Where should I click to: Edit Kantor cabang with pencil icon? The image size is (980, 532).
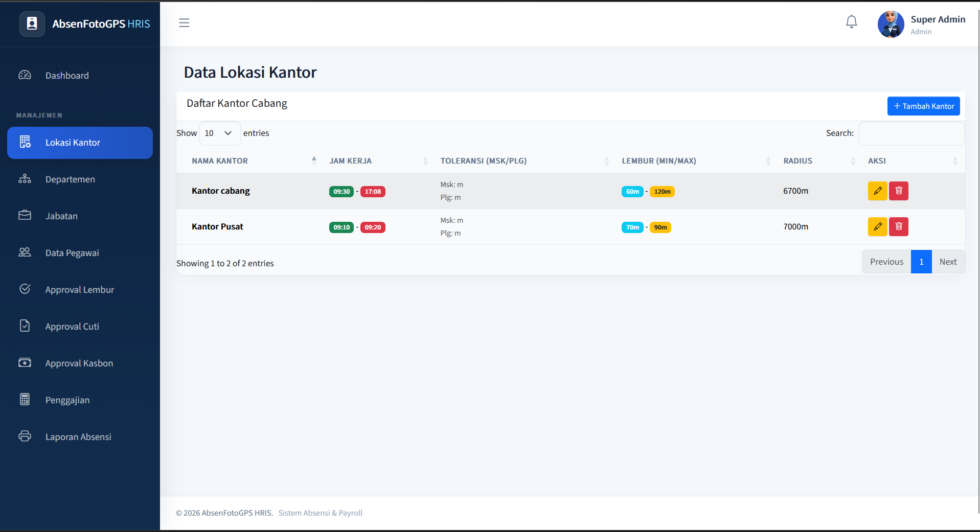pyautogui.click(x=877, y=191)
